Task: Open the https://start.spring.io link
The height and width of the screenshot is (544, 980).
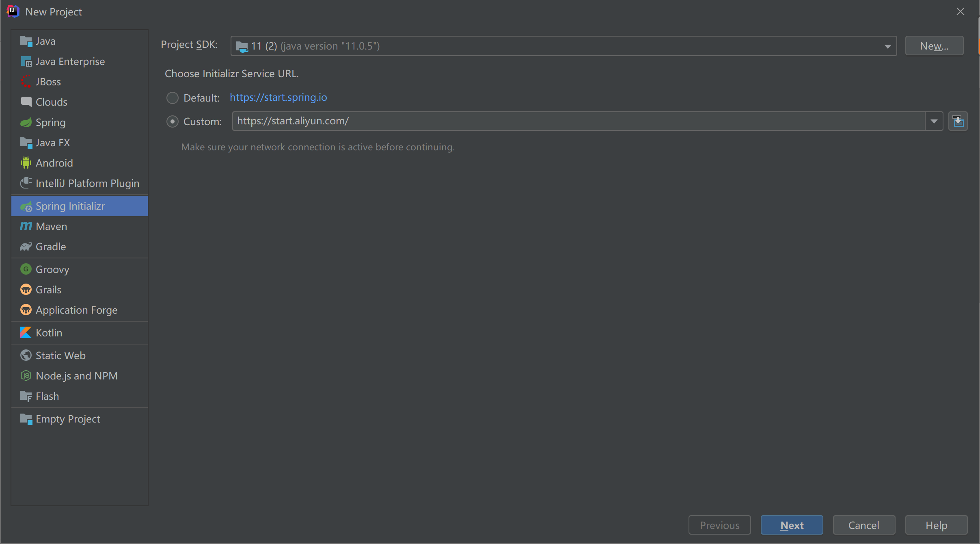Action: pyautogui.click(x=278, y=98)
